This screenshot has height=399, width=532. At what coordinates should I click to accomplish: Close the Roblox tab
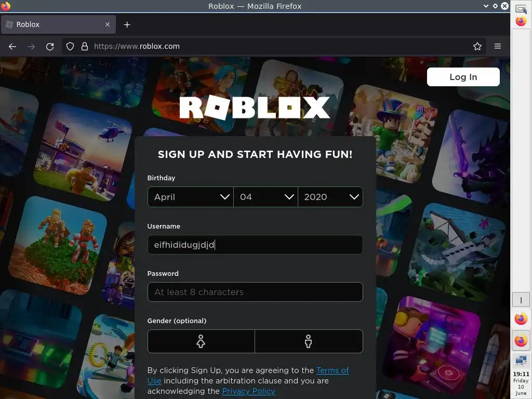(x=108, y=24)
